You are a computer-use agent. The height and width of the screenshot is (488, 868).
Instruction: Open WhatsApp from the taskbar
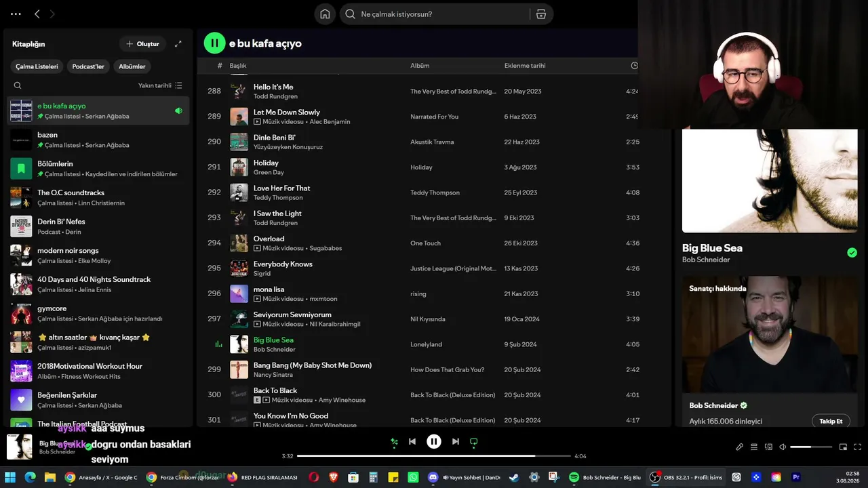413,477
